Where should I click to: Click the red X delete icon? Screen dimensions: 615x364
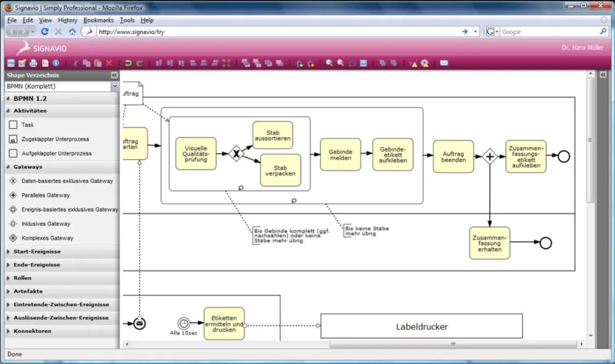pos(109,63)
